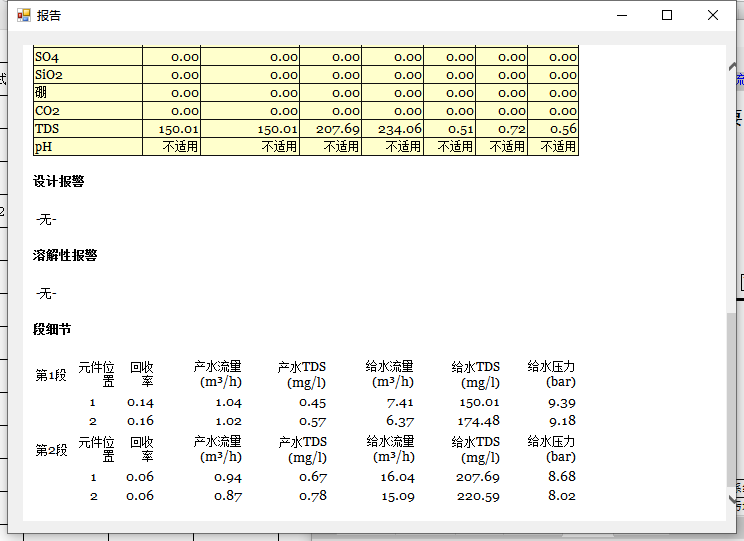Screen dimensions: 744x541
Task: Click the 第1段 stage label
Action: (51, 375)
